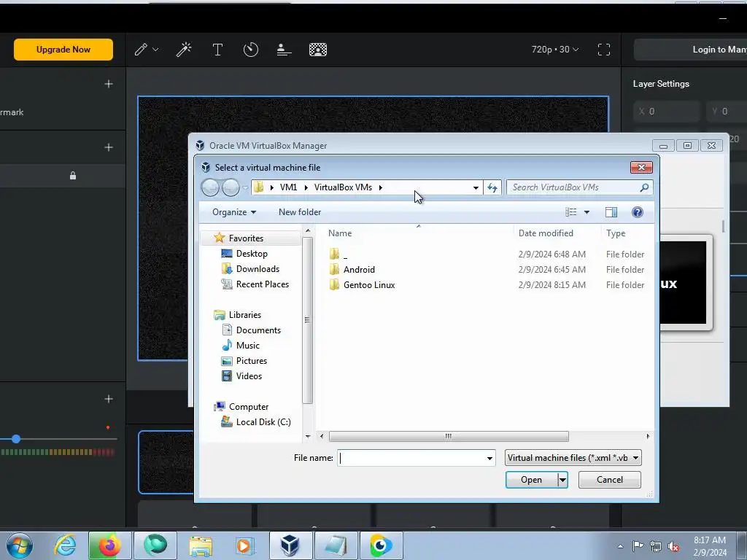
Task: Click the muted volume tray icon
Action: [673, 546]
